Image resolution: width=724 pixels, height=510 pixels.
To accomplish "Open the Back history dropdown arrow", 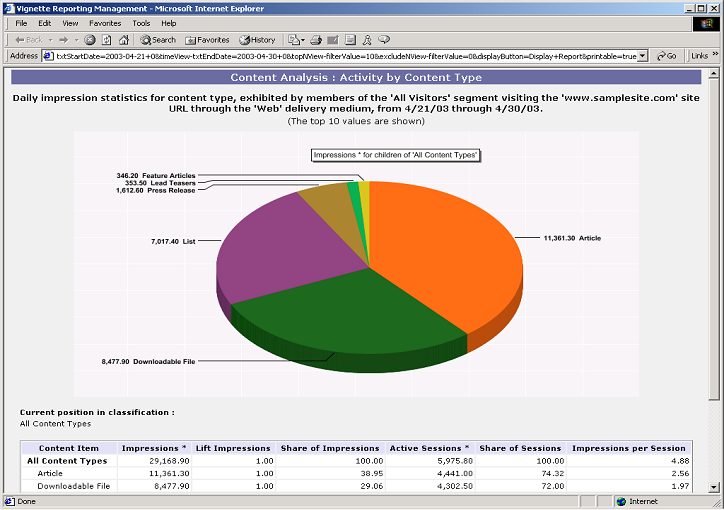I will [x=50, y=40].
